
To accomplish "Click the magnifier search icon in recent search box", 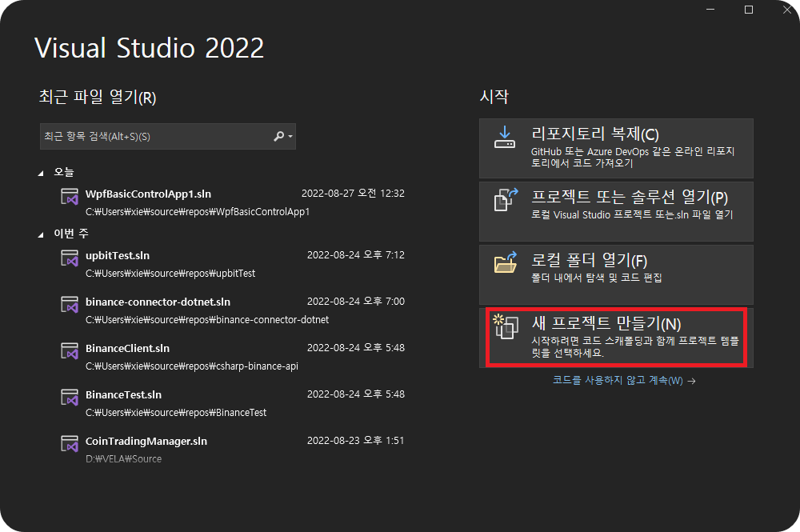I will [x=278, y=136].
